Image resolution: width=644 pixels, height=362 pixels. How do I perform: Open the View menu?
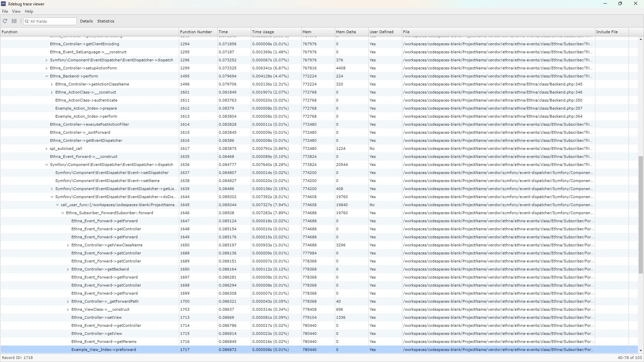pos(16,11)
